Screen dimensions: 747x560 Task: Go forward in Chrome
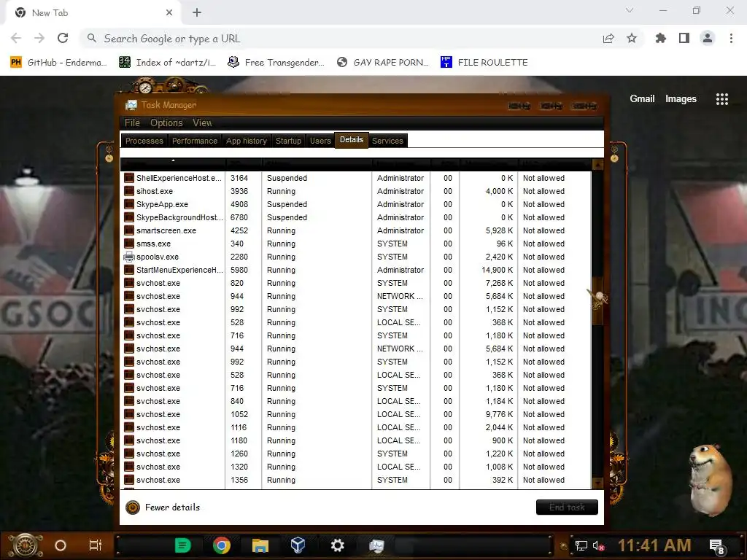tap(39, 38)
